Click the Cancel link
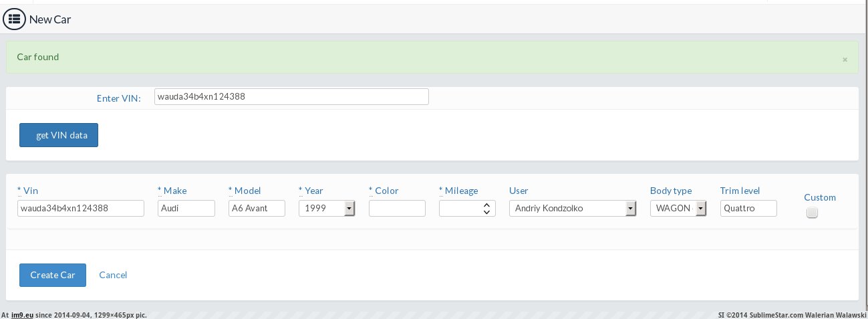The image size is (868, 319). coord(113,275)
